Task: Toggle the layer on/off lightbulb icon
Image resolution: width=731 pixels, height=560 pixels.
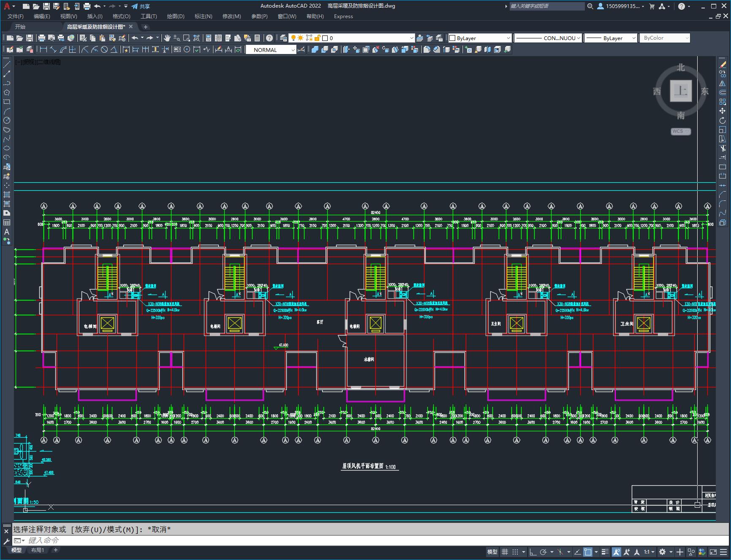Action: point(293,38)
